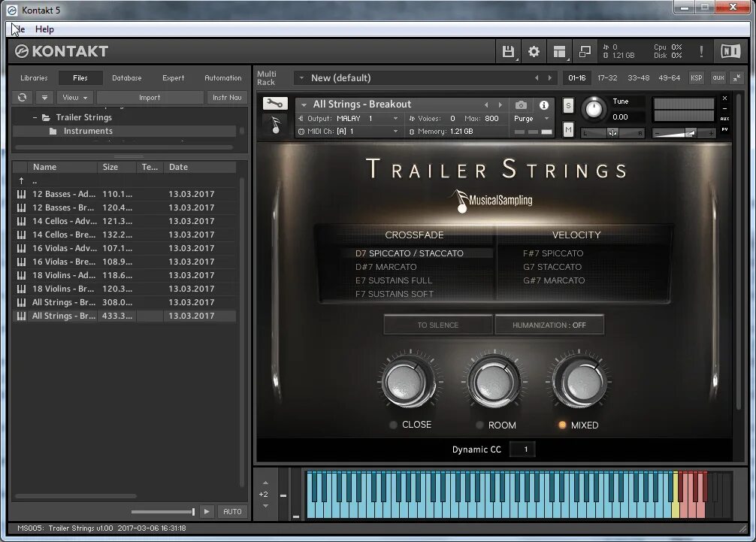Toggle the workspace layout panel icon
Viewport: 756px width, 542px height.
[559, 52]
